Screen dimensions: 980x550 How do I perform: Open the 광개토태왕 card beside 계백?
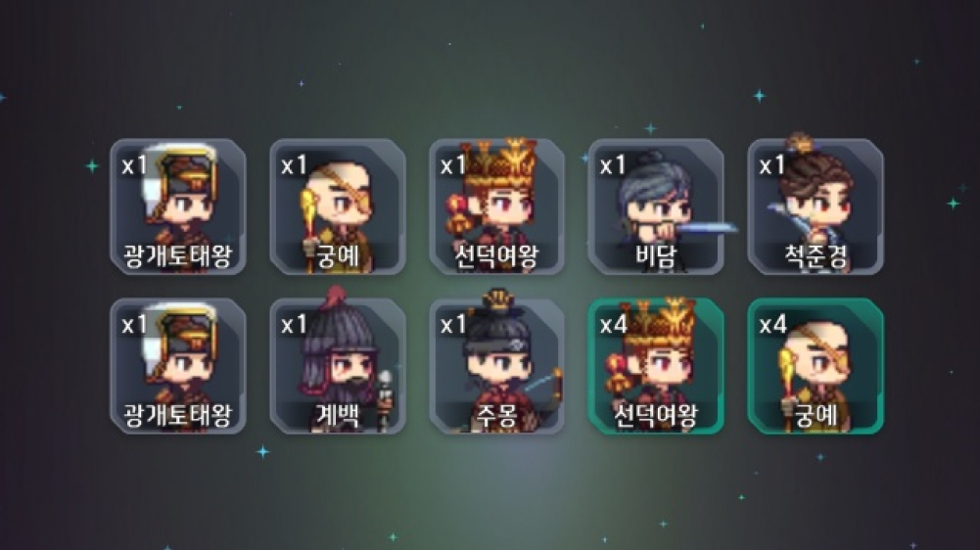[178, 366]
